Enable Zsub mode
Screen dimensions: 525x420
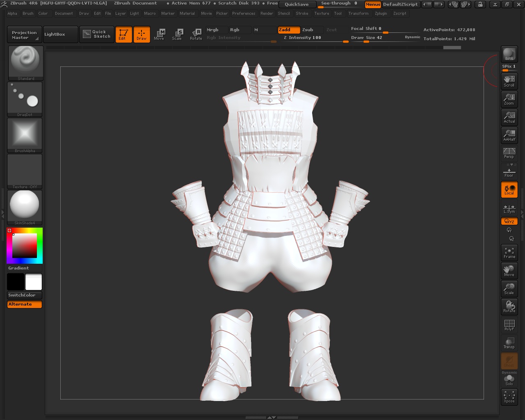(x=313, y=30)
